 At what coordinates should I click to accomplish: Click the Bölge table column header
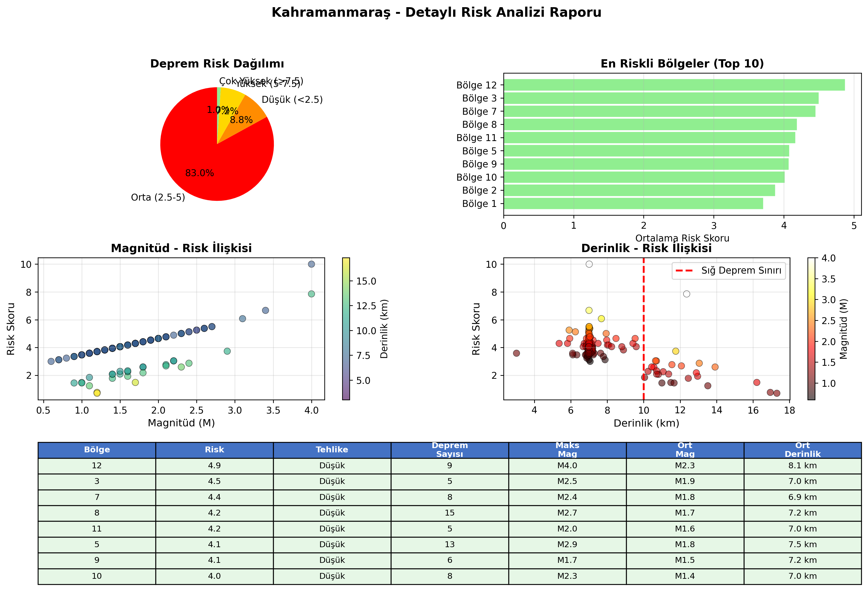97,450
